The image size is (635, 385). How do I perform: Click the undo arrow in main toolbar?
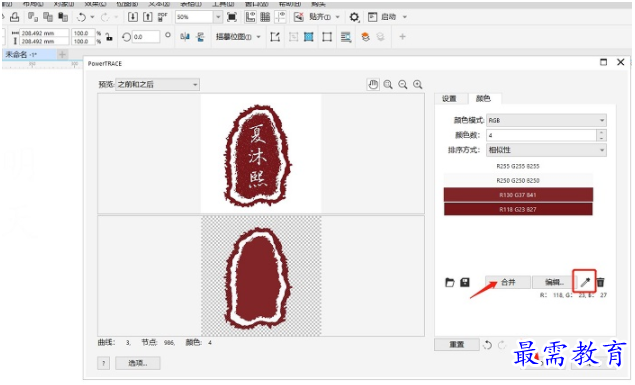pyautogui.click(x=81, y=17)
